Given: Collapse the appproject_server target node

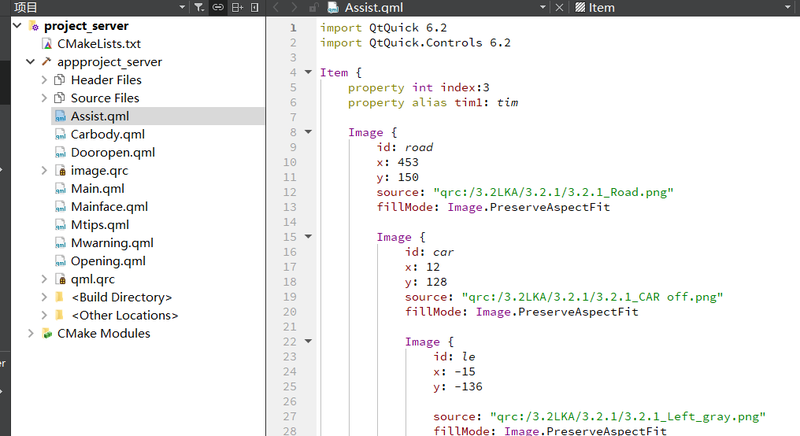Looking at the screenshot, I should pos(31,62).
